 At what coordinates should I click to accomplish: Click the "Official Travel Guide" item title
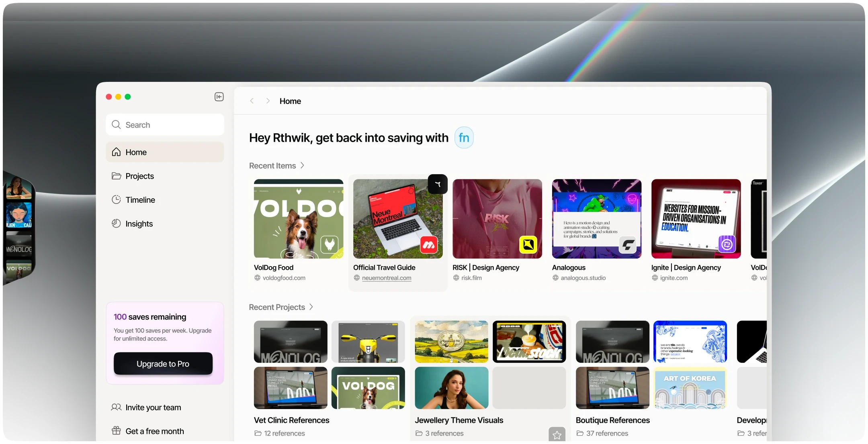click(x=384, y=267)
